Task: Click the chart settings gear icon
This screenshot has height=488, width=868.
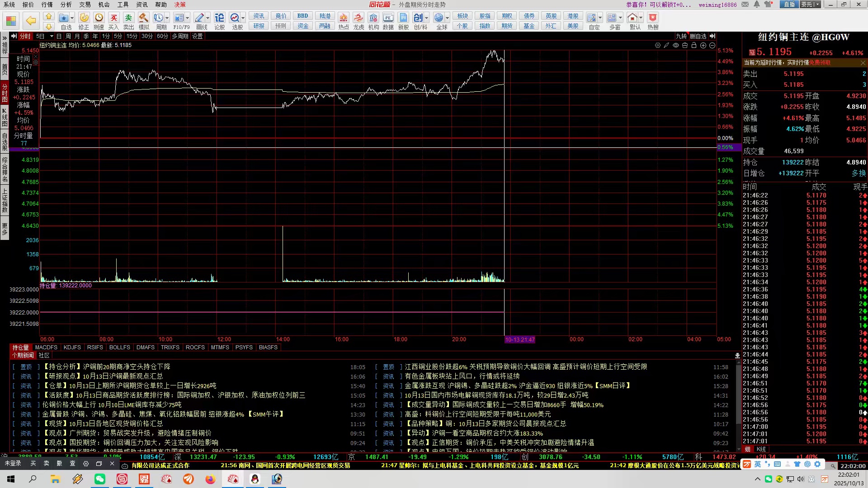Action: coord(658,46)
